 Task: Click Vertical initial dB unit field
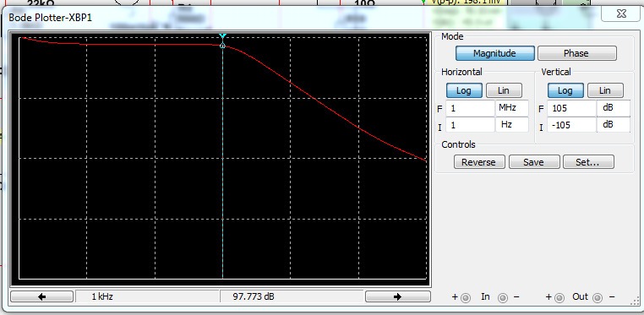[x=614, y=125]
